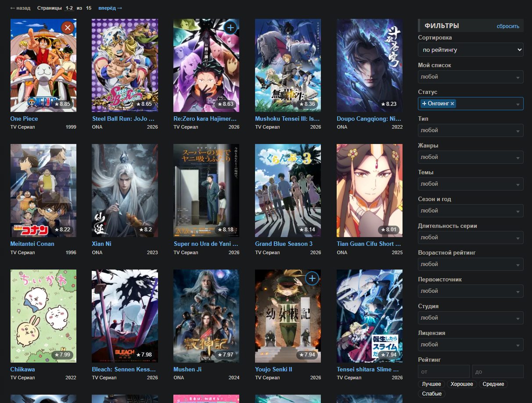
Task: Click the Chiikawa title link
Action: click(x=22, y=369)
